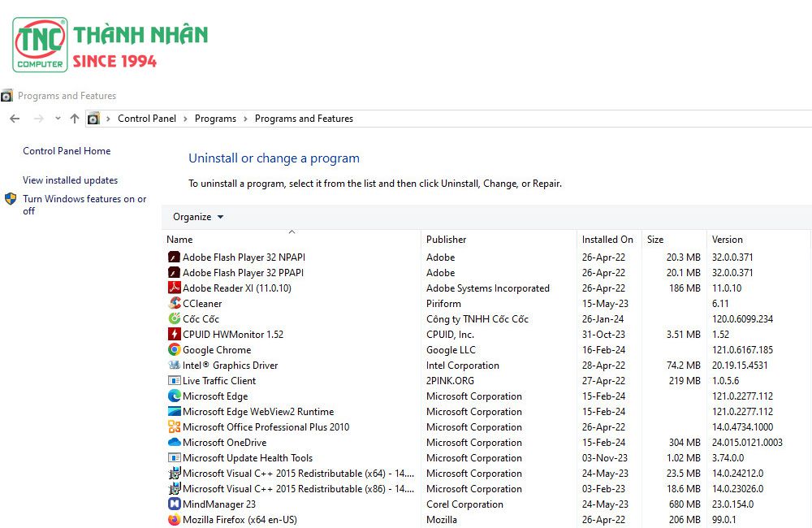Screen dimensions: 812x528
Task: Click version '20.19.15.4531'
Action: click(x=740, y=366)
